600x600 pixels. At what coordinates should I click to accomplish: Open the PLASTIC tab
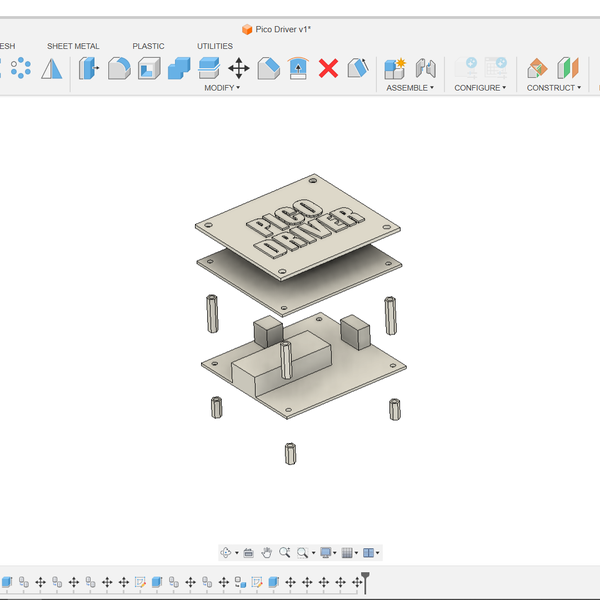pos(148,46)
